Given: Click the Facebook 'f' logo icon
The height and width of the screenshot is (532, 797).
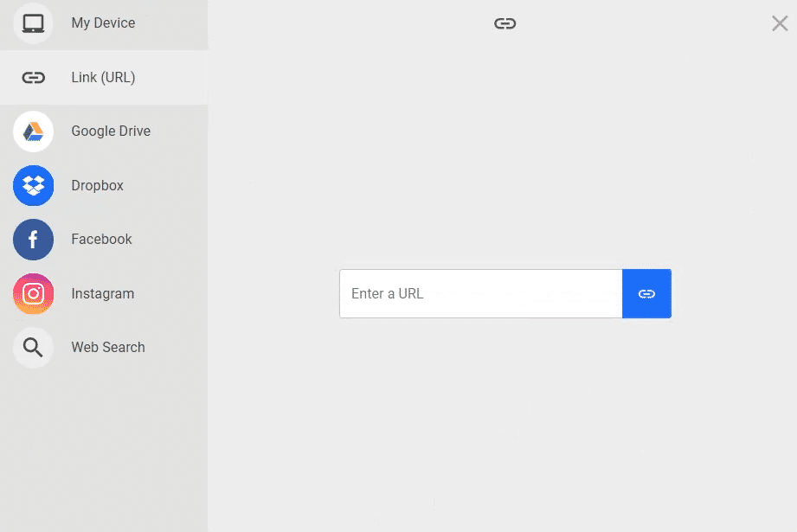Looking at the screenshot, I should pyautogui.click(x=33, y=240).
